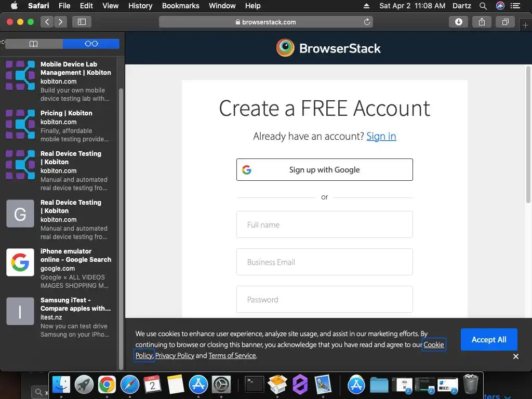Open the Privacy Policy link

175,355
